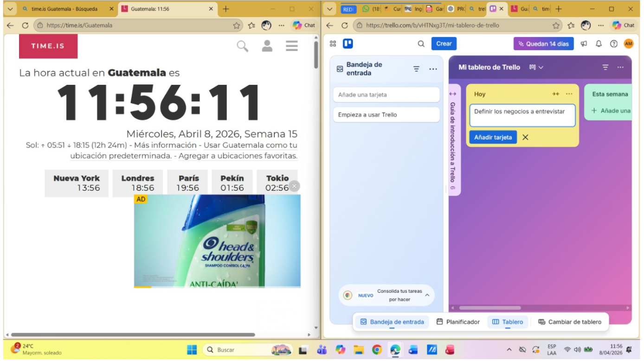
Task: Open Trello search with the magnifier icon
Action: pyautogui.click(x=420, y=43)
